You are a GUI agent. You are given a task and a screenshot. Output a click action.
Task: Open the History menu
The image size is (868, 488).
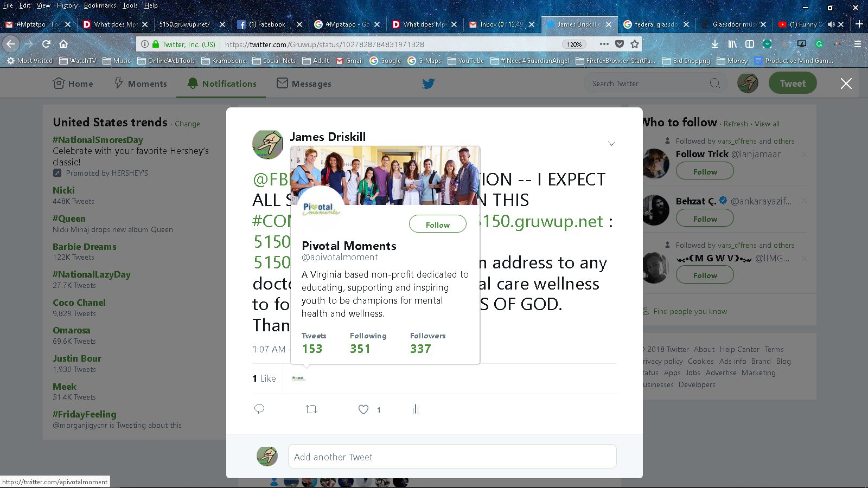pyautogui.click(x=67, y=5)
